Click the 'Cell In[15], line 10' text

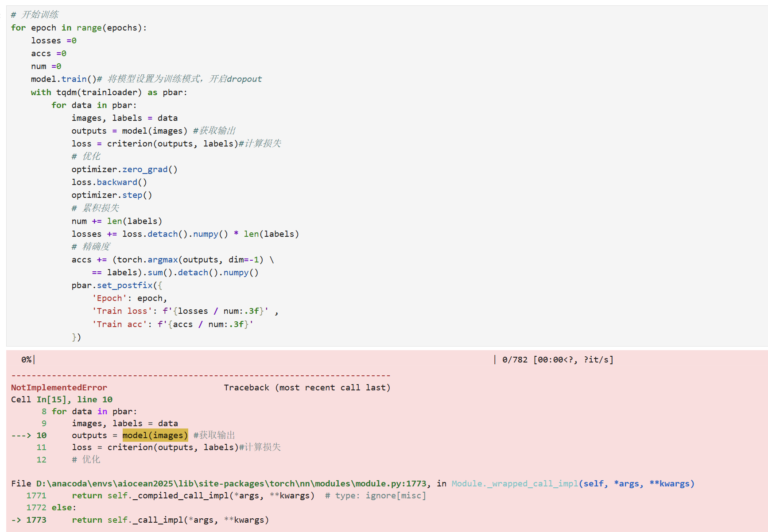(x=62, y=400)
